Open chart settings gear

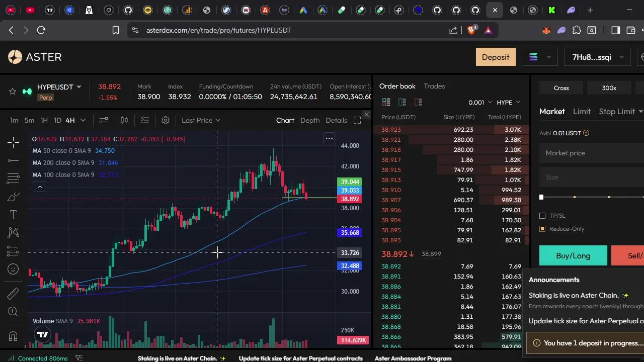(x=166, y=120)
